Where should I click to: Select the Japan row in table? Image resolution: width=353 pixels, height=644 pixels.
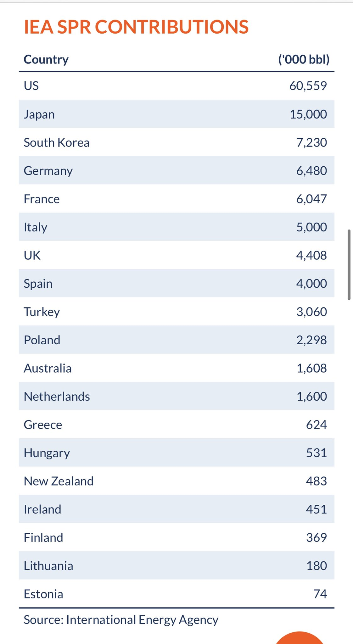tap(176, 114)
